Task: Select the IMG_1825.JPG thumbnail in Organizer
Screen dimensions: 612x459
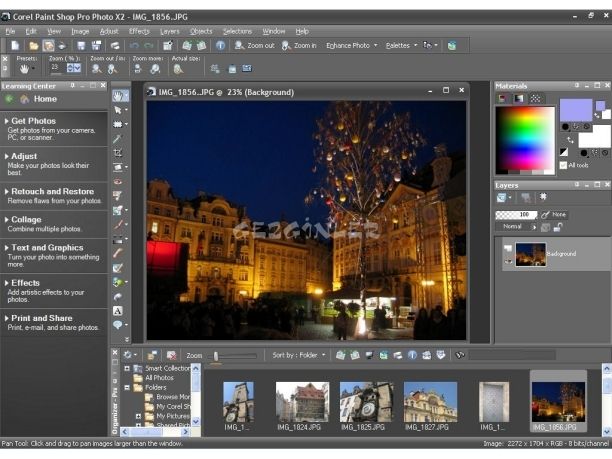Action: pyautogui.click(x=365, y=403)
